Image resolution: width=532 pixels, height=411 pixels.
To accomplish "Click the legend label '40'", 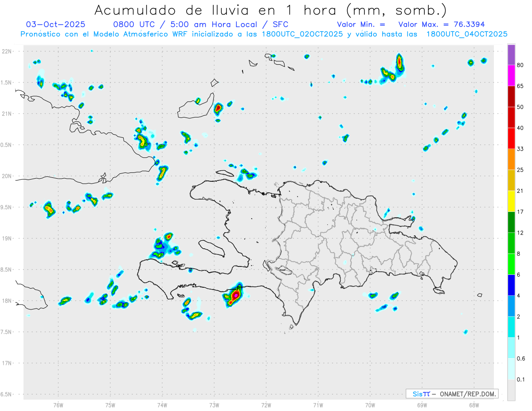I will (x=520, y=128).
